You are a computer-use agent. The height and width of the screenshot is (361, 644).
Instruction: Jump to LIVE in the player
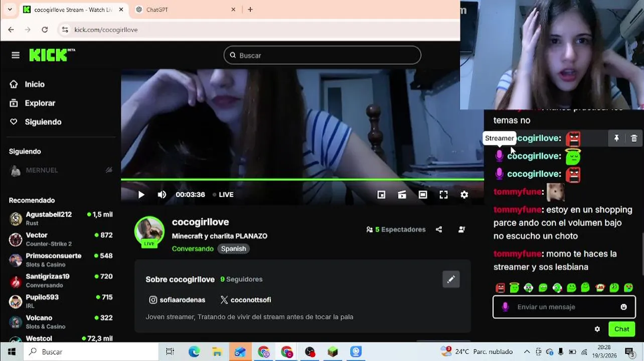point(223,195)
